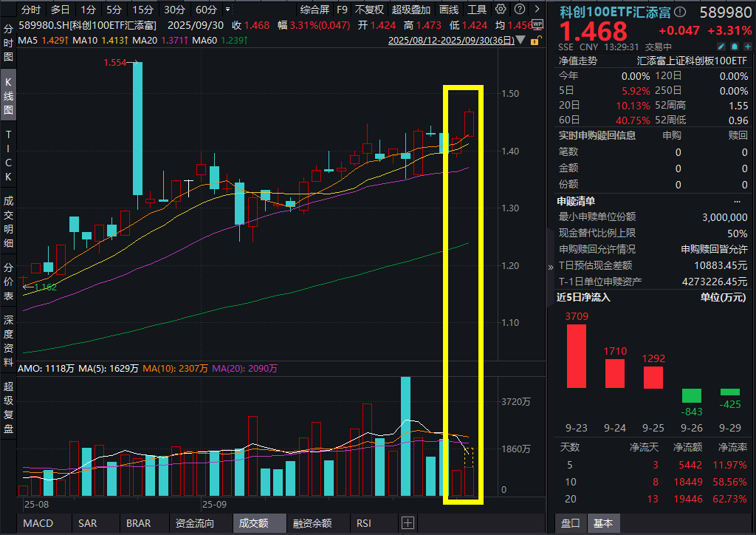Open 分价表 in left sidebar
Image resolution: width=756 pixels, height=535 pixels.
click(8, 282)
